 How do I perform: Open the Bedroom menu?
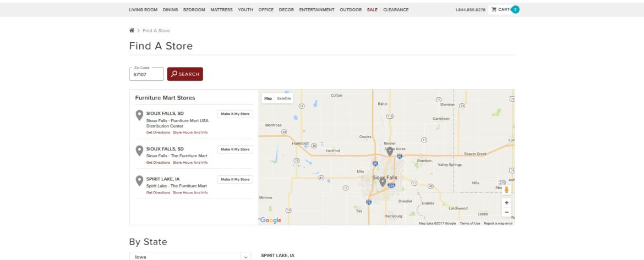click(x=194, y=10)
